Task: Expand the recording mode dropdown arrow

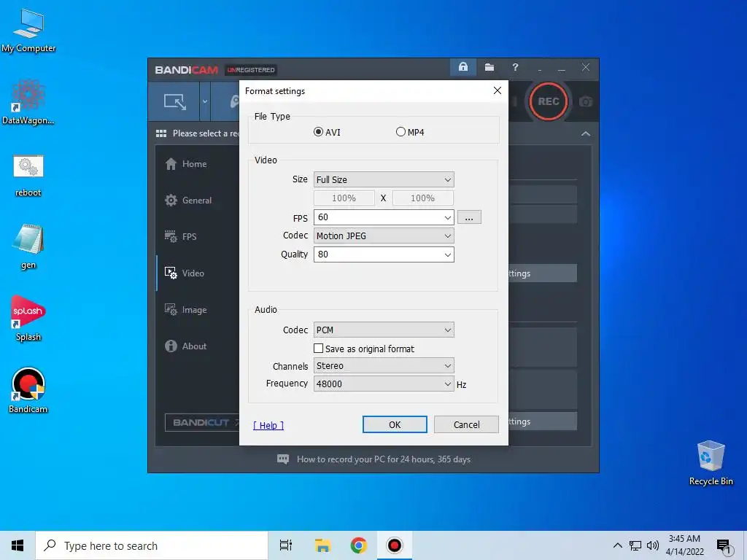Action: pyautogui.click(x=205, y=101)
